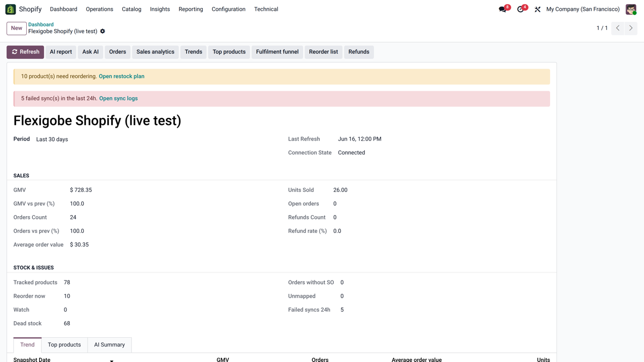Click the Orders Count value 24
The height and width of the screenshot is (362, 644).
pyautogui.click(x=73, y=217)
